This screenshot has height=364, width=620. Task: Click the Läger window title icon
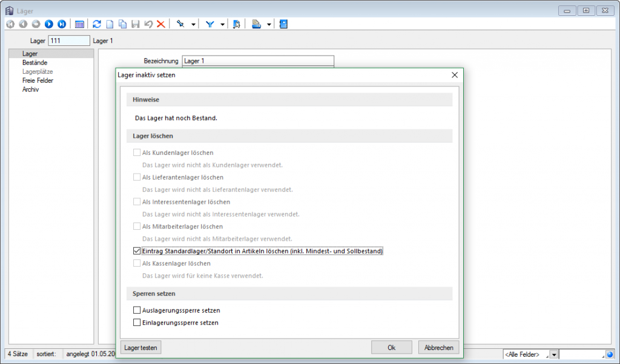pos(9,11)
